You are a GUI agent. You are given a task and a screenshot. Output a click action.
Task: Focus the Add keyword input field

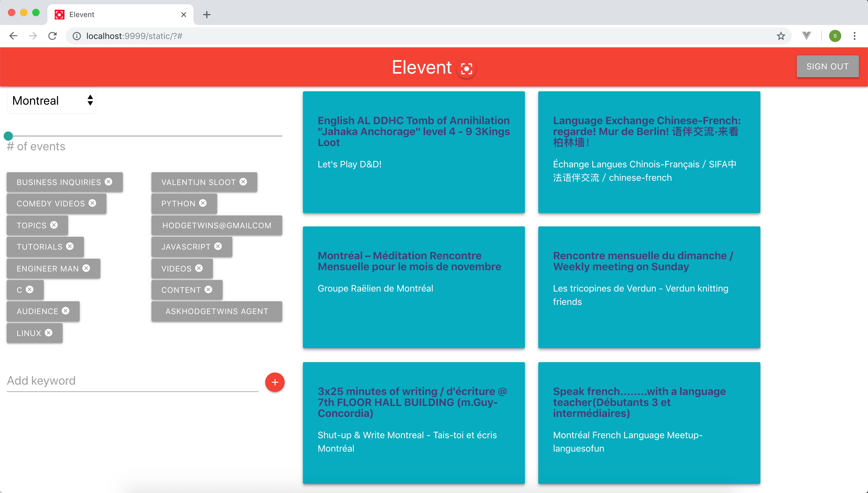click(132, 381)
